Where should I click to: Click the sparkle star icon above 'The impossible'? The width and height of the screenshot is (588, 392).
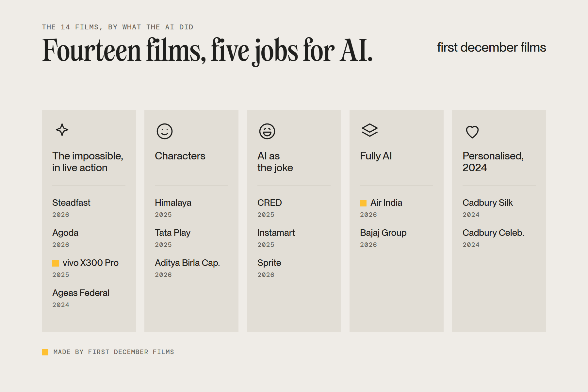pyautogui.click(x=62, y=130)
